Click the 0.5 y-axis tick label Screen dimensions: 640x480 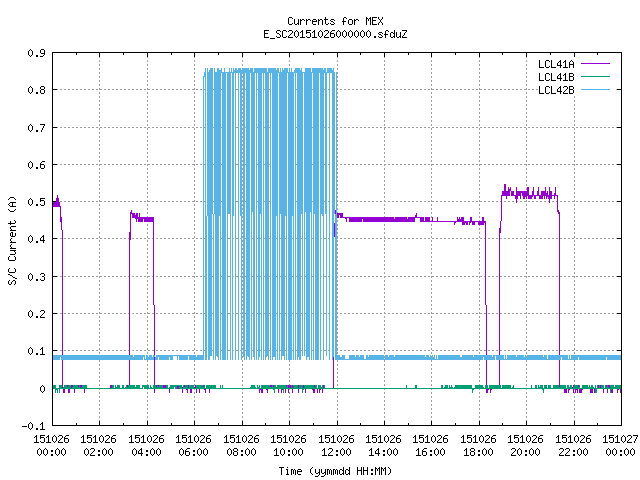pos(36,202)
